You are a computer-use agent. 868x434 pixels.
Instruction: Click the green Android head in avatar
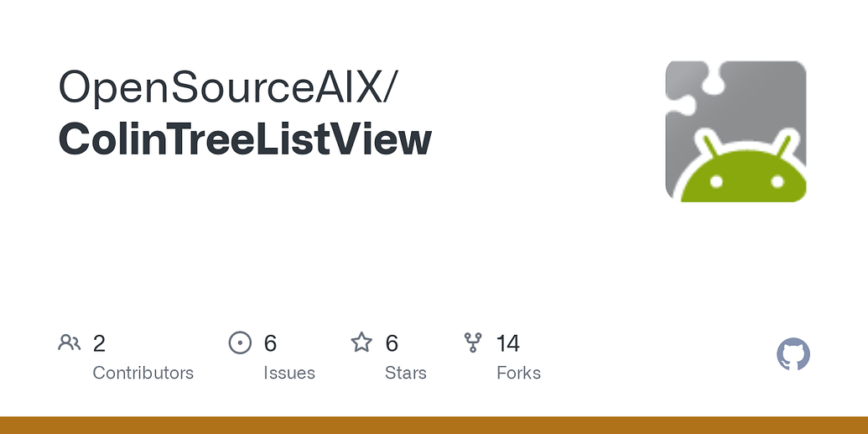pos(743,173)
